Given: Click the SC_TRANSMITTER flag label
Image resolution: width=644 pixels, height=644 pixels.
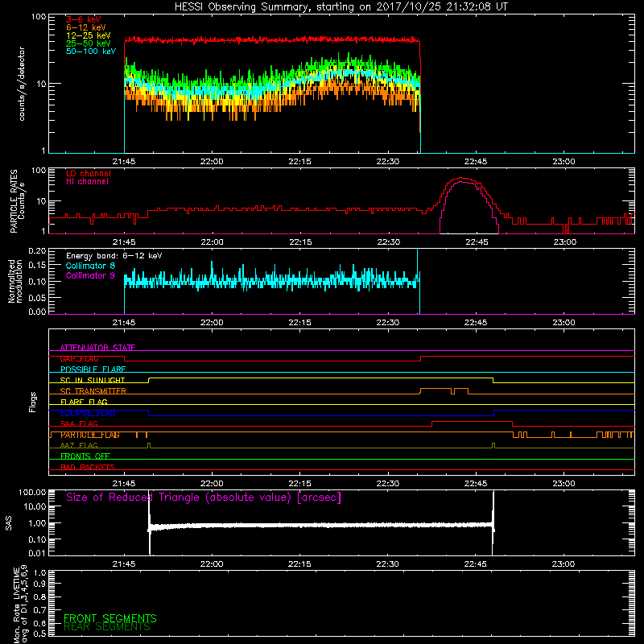Looking at the screenshot, I should point(93,391).
